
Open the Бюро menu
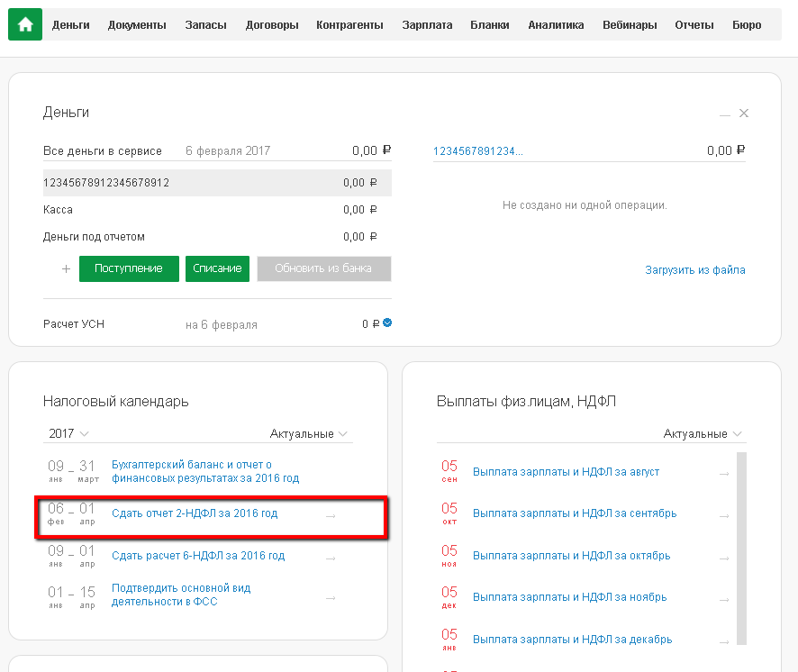click(747, 25)
